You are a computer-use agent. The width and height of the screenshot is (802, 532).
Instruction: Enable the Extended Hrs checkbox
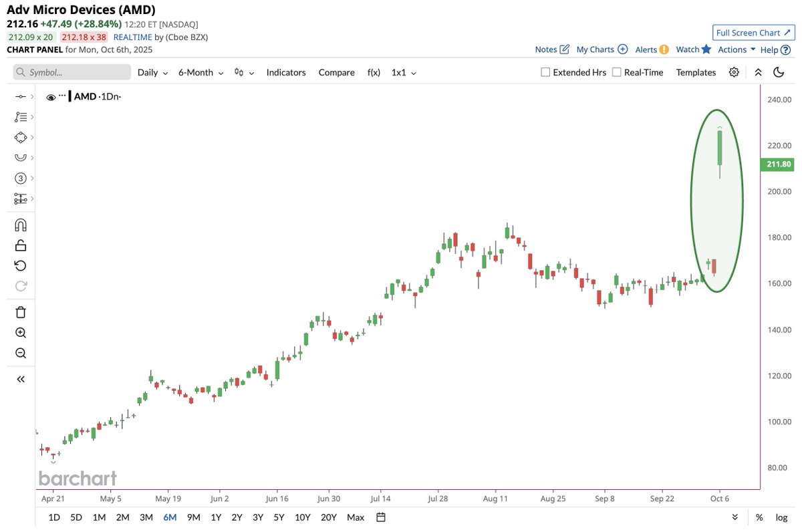click(545, 72)
